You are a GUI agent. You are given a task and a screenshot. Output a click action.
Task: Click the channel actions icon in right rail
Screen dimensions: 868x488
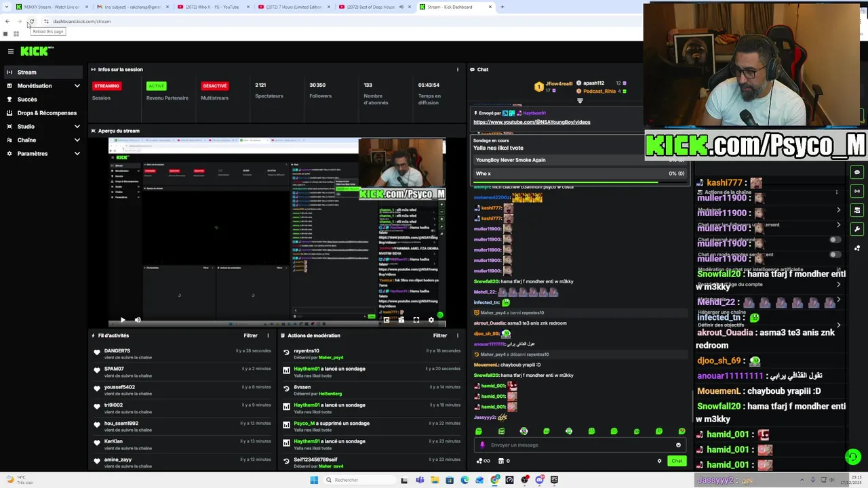857,210
